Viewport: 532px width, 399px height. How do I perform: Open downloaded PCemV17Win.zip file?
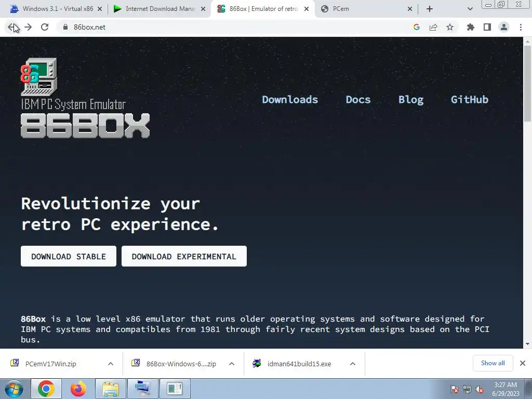[x=51, y=364]
